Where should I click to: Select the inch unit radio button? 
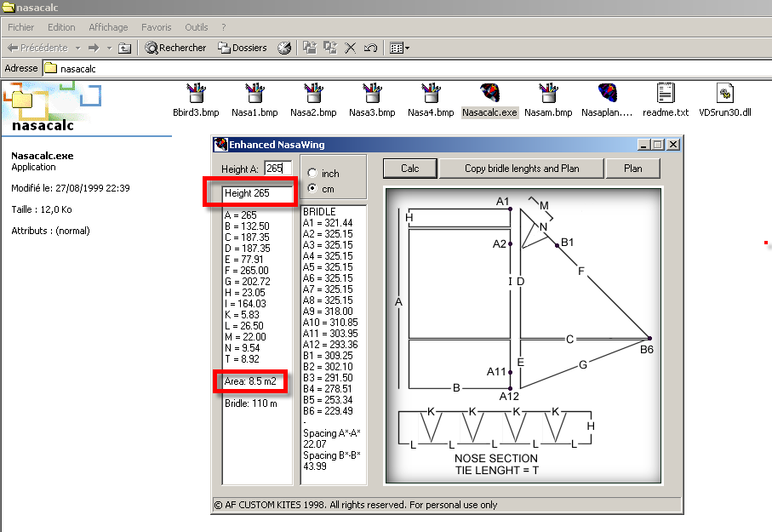312,173
